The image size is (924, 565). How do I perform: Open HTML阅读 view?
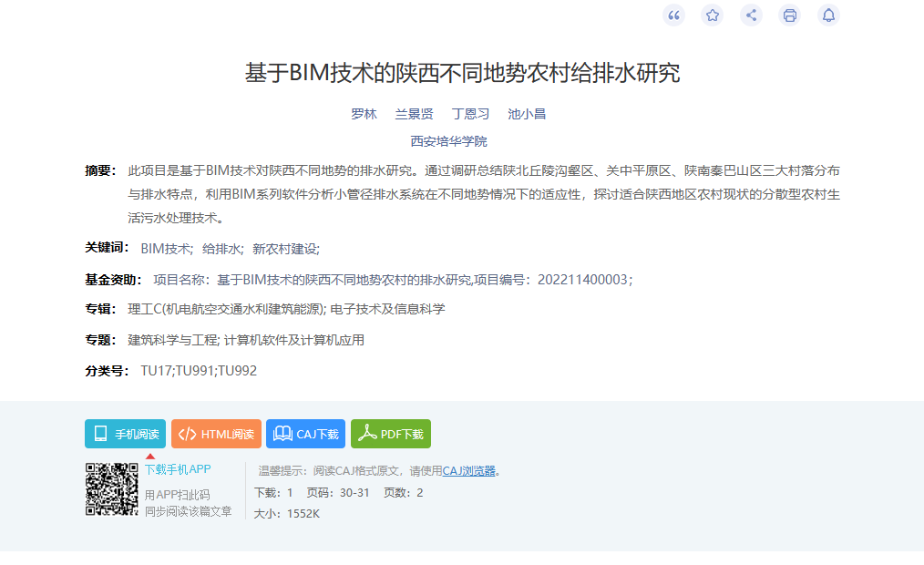[216, 434]
